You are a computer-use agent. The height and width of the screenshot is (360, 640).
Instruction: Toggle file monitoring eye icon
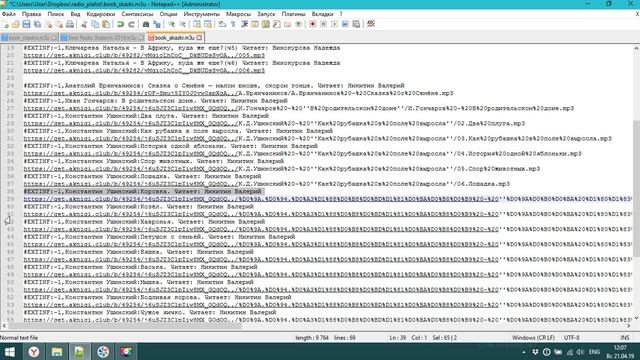[x=298, y=24]
